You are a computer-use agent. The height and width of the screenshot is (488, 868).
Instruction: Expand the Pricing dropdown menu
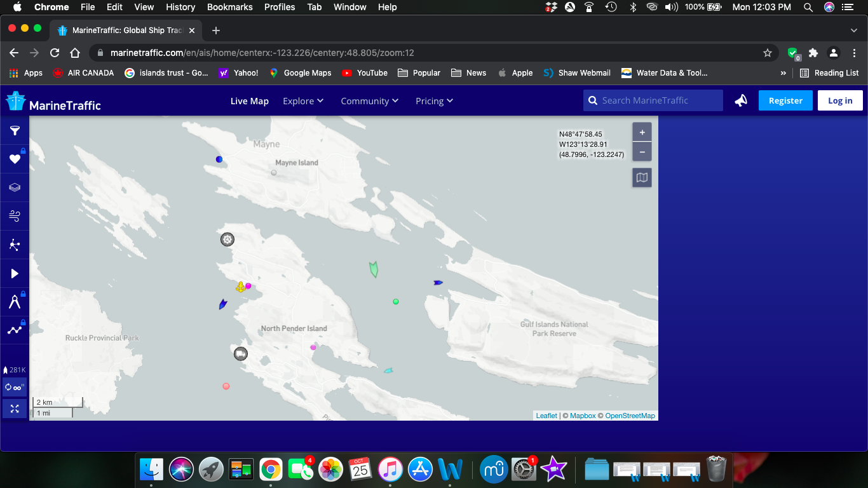coord(435,101)
